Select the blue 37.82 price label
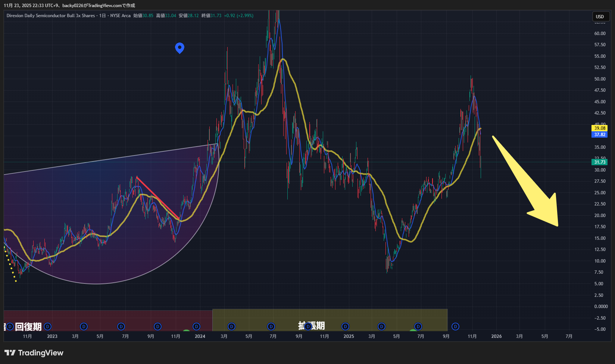This screenshot has width=615, height=364. pos(600,135)
